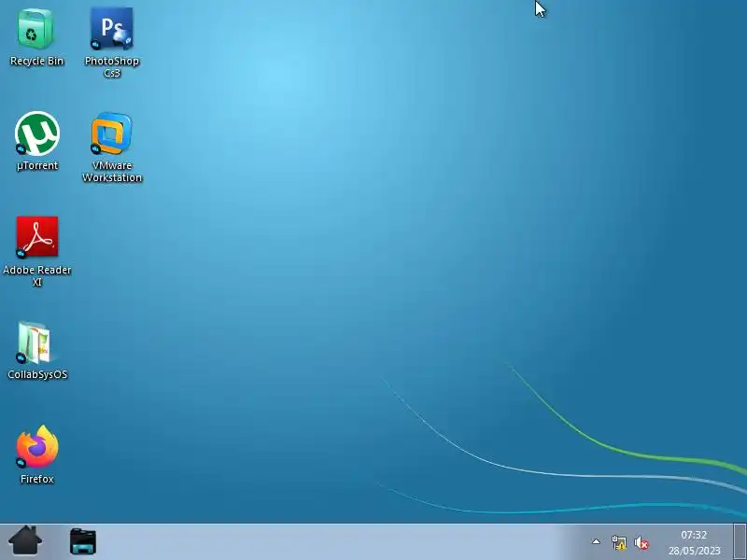Click the show desktop button
Image resolution: width=747 pixels, height=560 pixels.
(740, 541)
